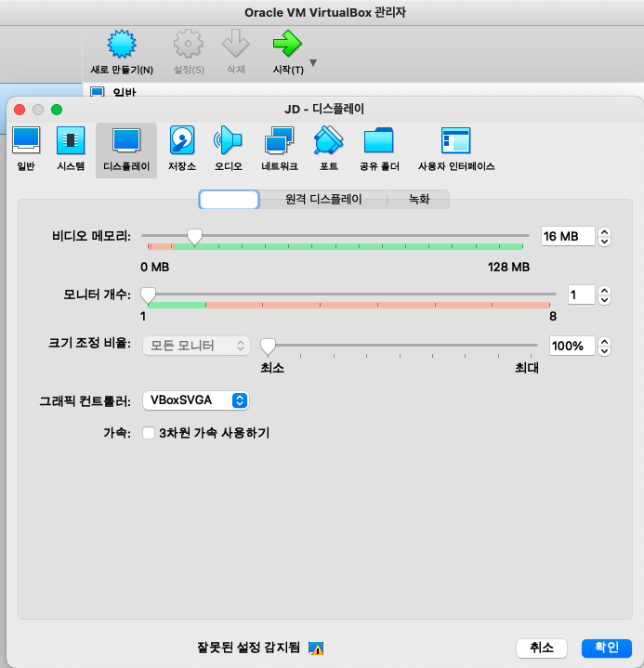
Task: Switch to the 원격 디스플레이 tab
Action: [x=323, y=200]
